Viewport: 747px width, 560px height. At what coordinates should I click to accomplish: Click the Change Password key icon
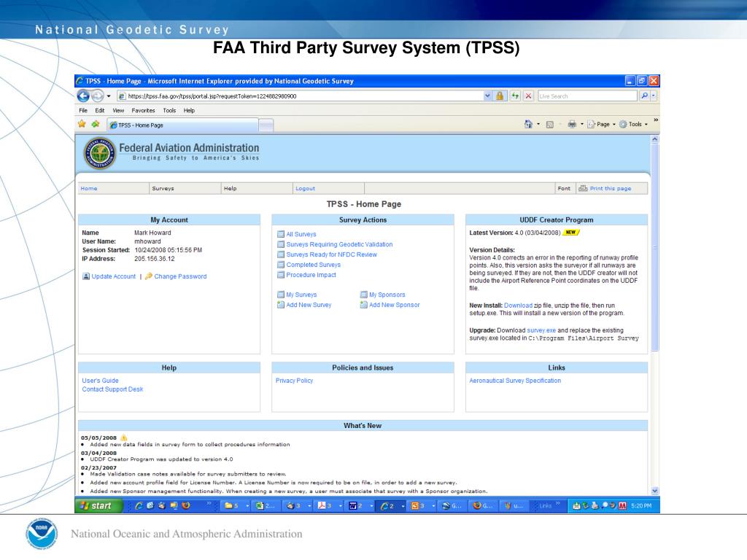point(149,276)
